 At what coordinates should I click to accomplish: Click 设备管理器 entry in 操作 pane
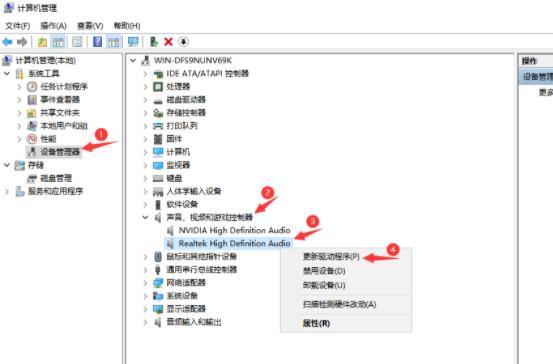pyautogui.click(x=537, y=77)
